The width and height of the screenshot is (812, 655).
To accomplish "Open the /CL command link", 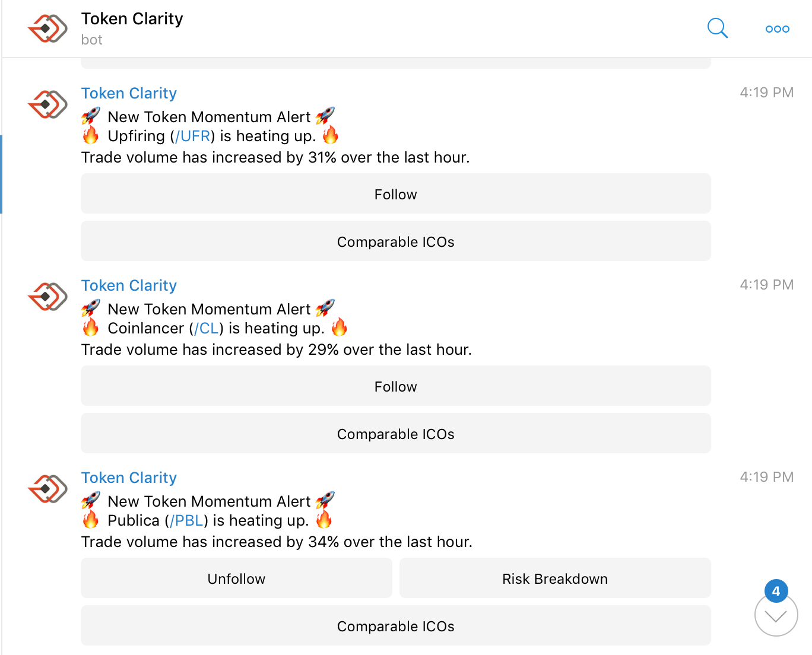I will 207,329.
